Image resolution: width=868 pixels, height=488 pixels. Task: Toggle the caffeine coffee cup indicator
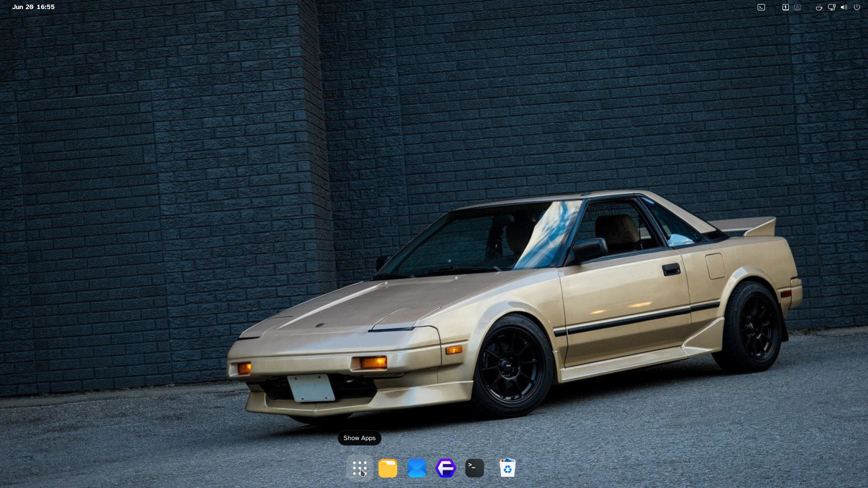pyautogui.click(x=819, y=7)
